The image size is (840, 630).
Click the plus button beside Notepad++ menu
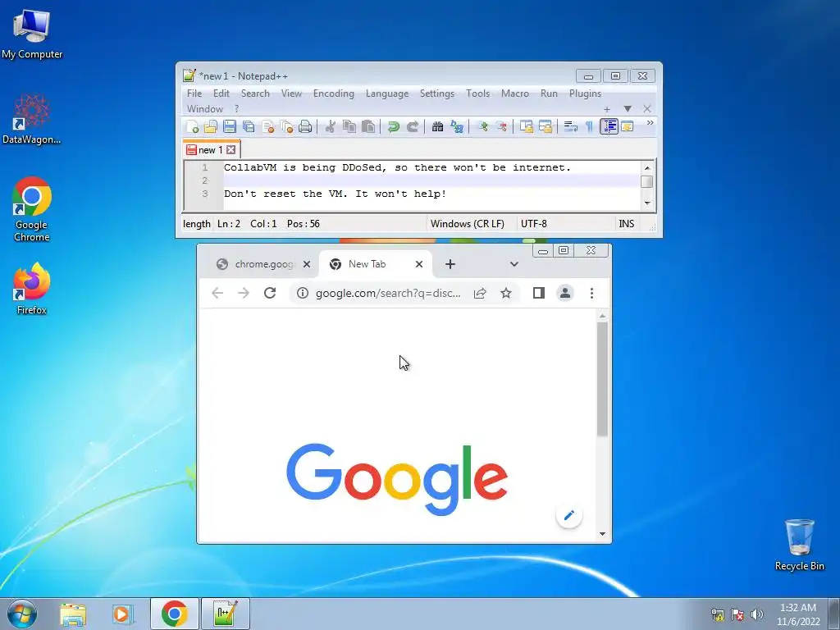(607, 109)
